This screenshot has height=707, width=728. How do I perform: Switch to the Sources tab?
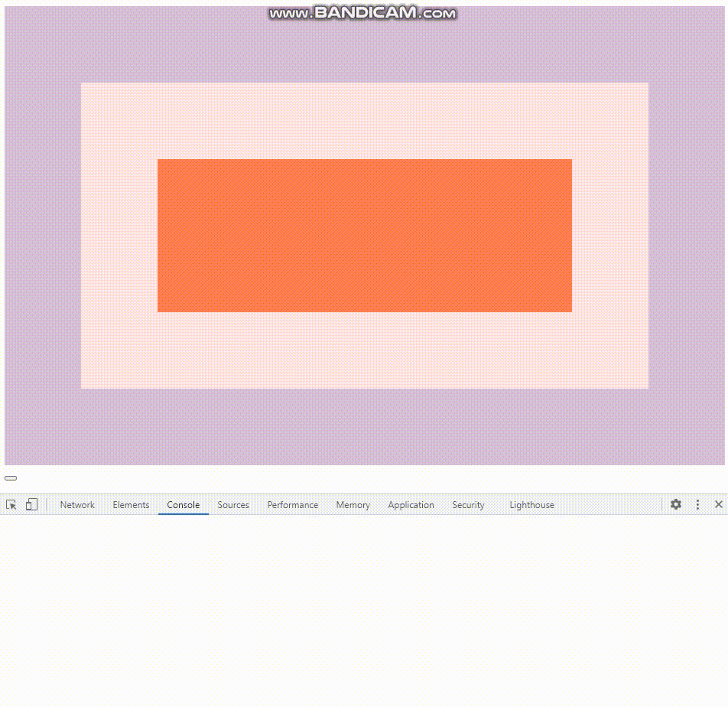point(232,505)
